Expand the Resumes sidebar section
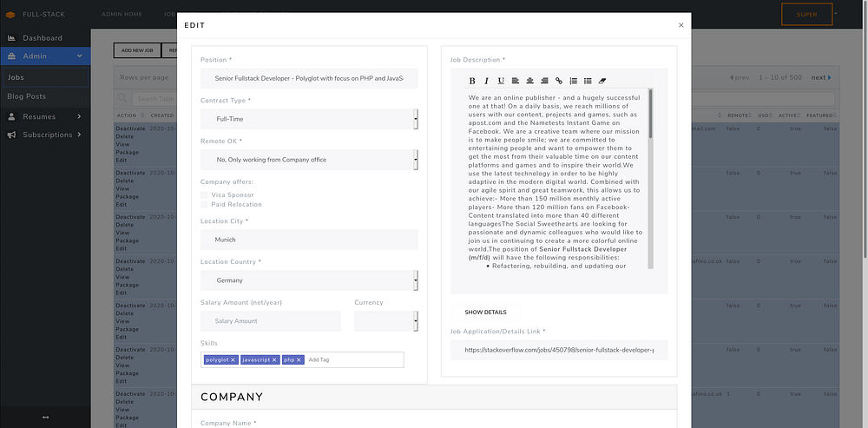The width and height of the screenshot is (868, 428). pyautogui.click(x=79, y=117)
